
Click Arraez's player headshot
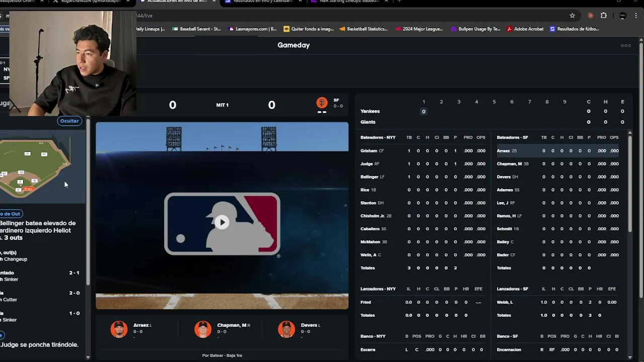coord(119,329)
